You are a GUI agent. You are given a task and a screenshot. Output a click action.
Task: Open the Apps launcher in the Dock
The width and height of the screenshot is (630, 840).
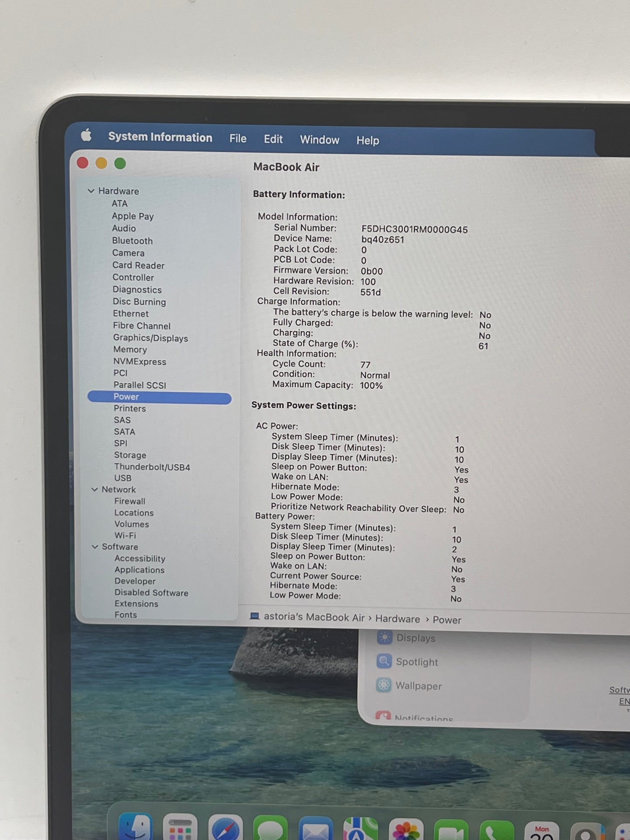tap(180, 827)
